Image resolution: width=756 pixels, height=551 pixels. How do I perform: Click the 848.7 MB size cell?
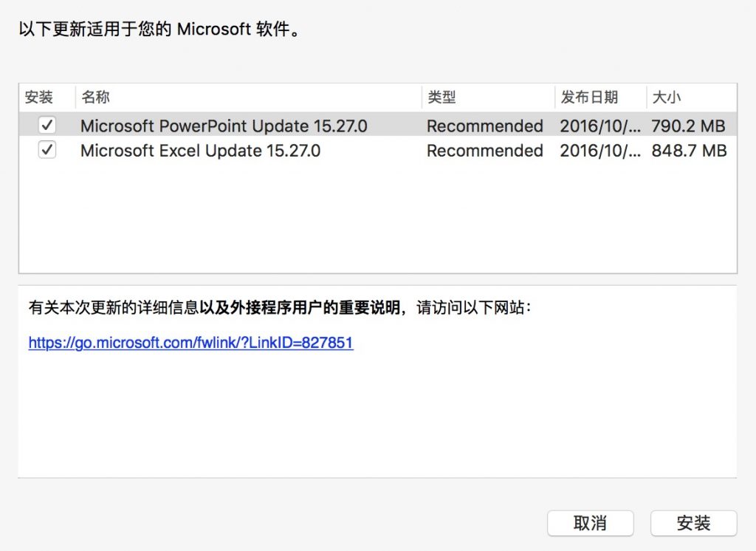tap(689, 151)
